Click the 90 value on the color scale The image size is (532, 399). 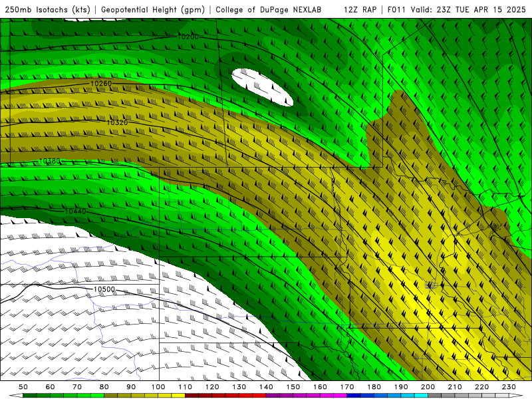click(131, 387)
